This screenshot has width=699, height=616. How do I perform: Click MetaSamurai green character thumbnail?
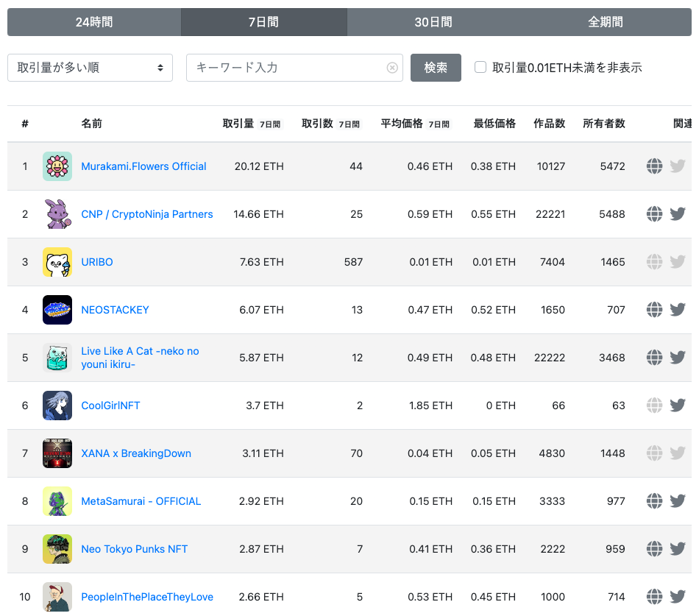click(57, 501)
